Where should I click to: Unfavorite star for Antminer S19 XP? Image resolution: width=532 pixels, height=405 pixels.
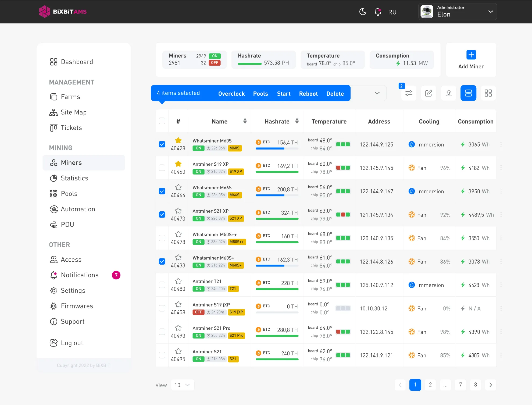[x=178, y=164]
